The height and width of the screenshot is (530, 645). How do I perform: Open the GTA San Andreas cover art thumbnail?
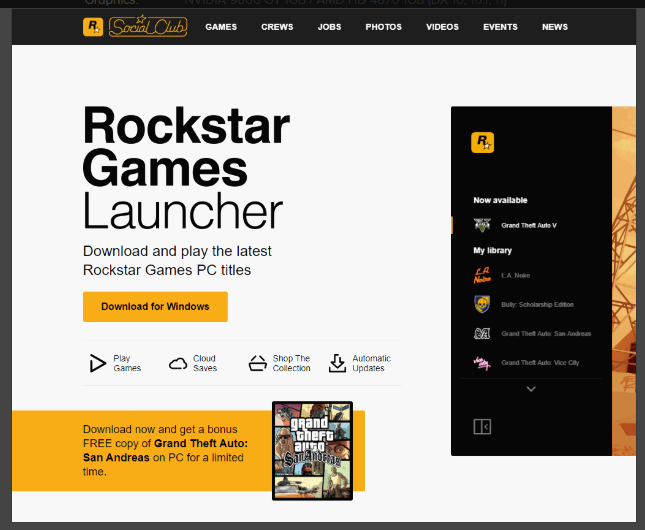tap(313, 451)
